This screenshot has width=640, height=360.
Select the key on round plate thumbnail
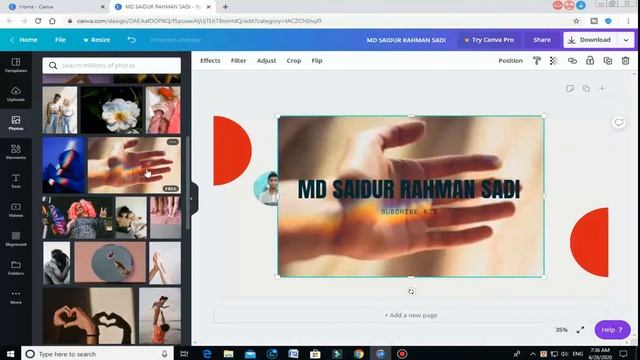pos(110,262)
